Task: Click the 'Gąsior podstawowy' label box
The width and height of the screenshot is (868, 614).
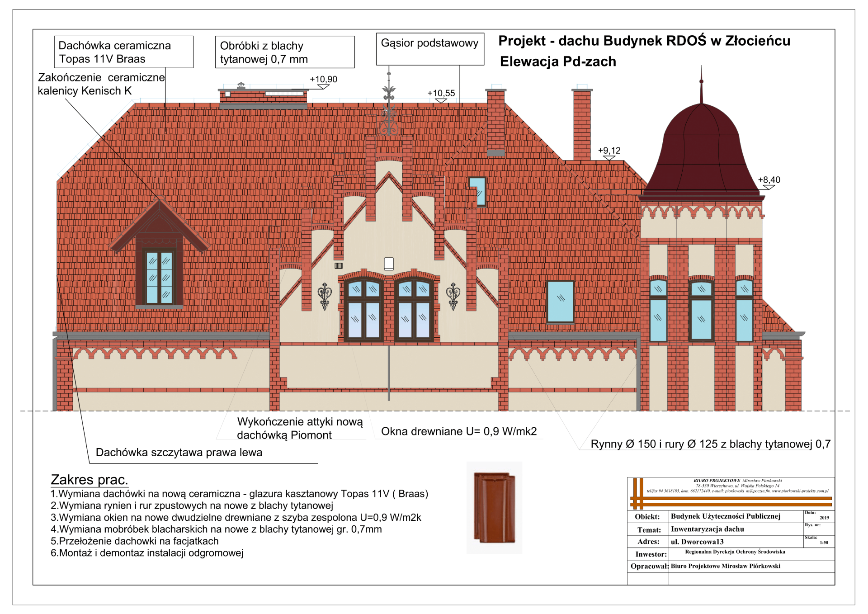Action: click(429, 48)
